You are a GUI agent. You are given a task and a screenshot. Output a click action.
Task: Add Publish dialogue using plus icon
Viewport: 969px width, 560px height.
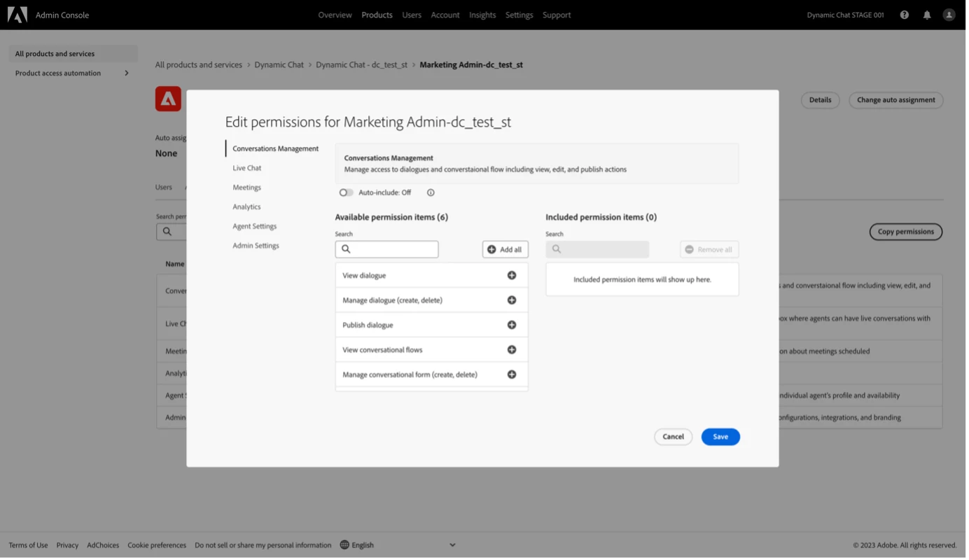(x=513, y=325)
